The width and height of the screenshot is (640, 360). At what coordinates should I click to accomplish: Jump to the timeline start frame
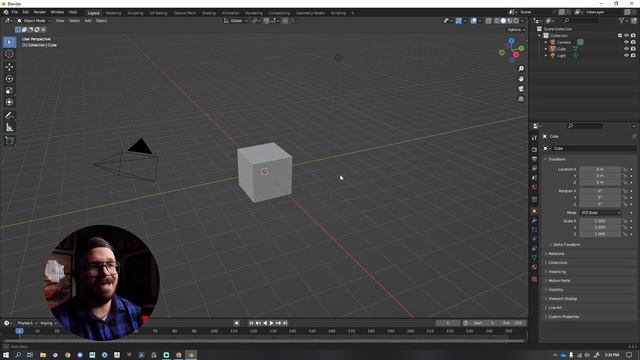pyautogui.click(x=251, y=323)
